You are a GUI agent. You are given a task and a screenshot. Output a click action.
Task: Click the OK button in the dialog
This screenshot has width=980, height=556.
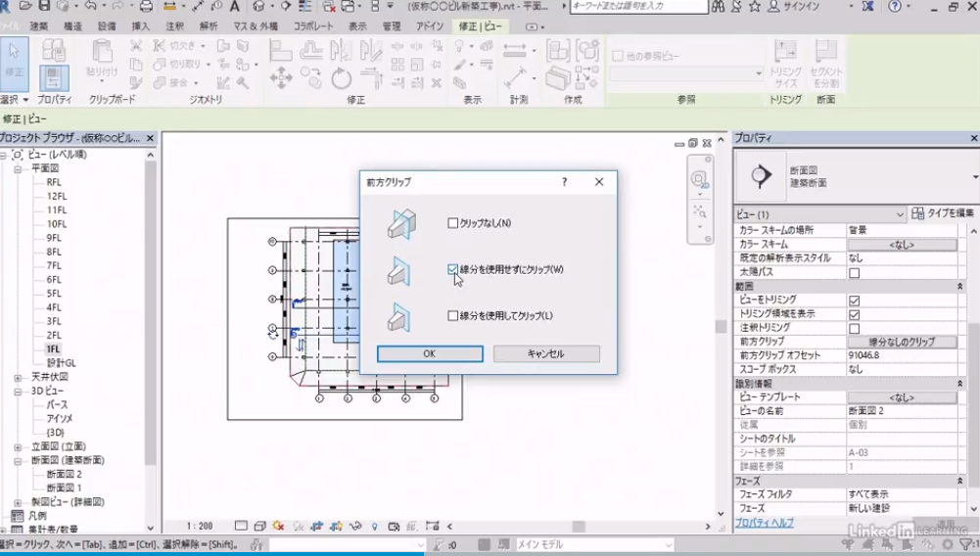429,353
